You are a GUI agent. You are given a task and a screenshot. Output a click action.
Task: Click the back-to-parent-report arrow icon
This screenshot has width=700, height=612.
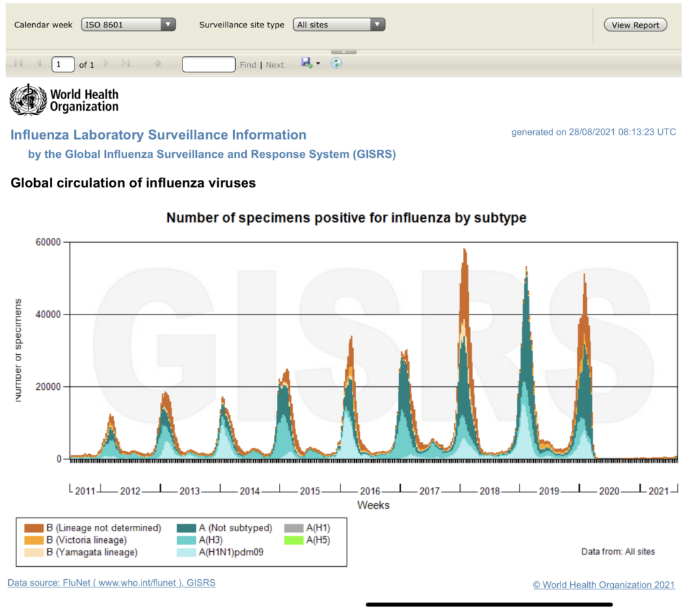[x=157, y=64]
